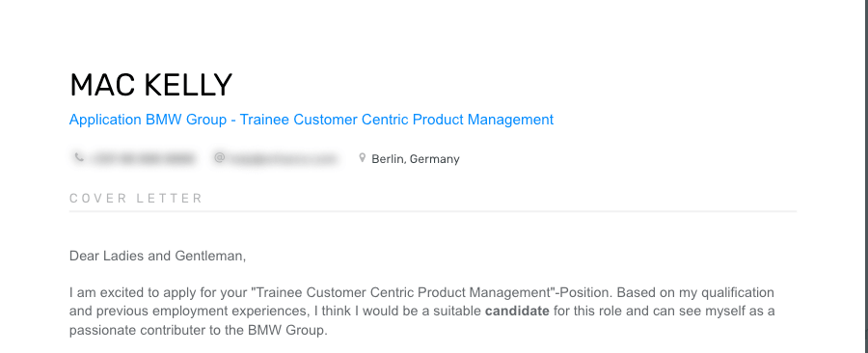Select the COVER LETTER section heading
Image resolution: width=868 pixels, height=353 pixels.
click(x=136, y=198)
